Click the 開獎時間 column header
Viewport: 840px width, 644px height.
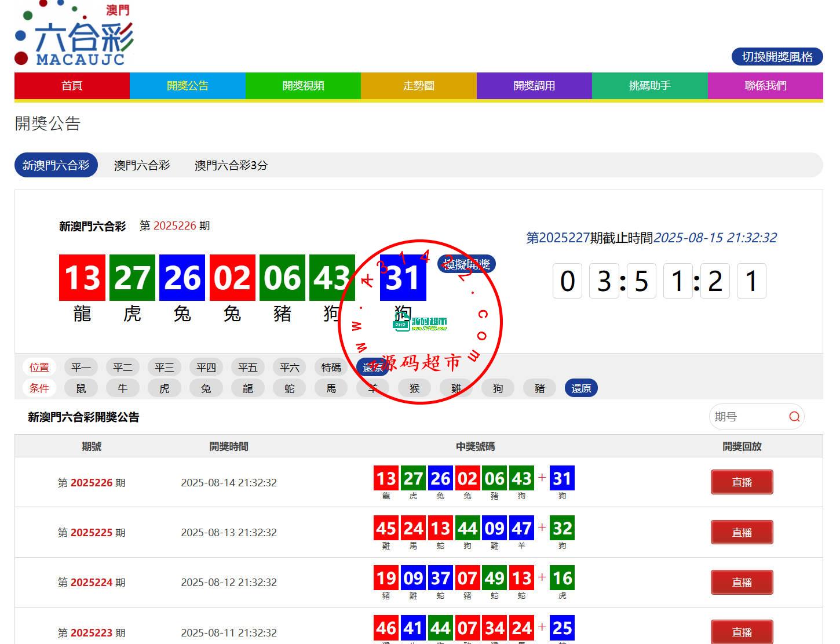pos(229,446)
